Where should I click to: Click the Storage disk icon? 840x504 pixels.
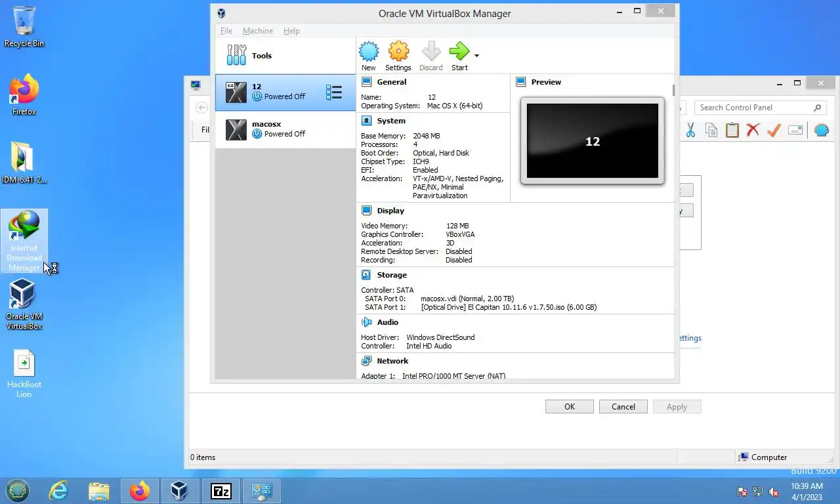[366, 275]
